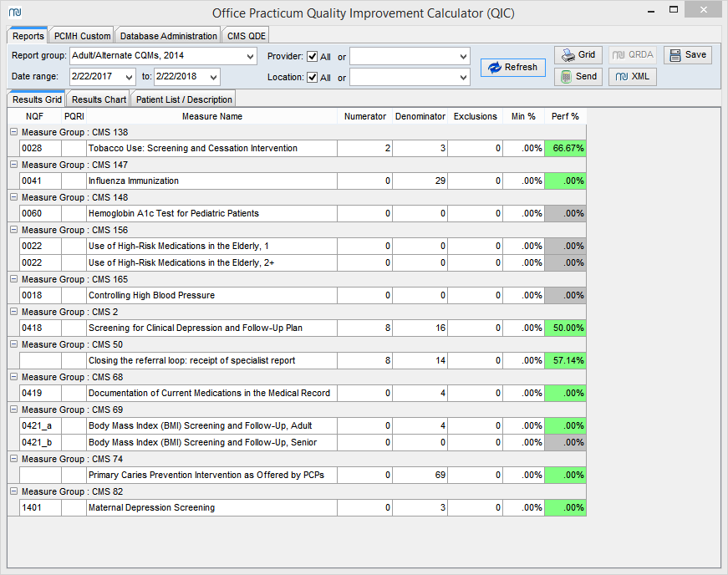Viewport: 728px width, 575px height.
Task: Collapse Measure Group CMS 2
Action: 14,312
